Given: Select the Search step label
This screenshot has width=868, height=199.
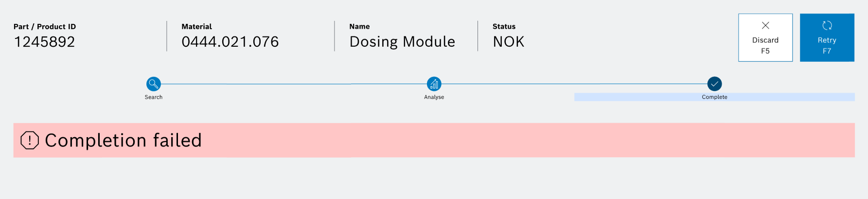Looking at the screenshot, I should coord(154,97).
